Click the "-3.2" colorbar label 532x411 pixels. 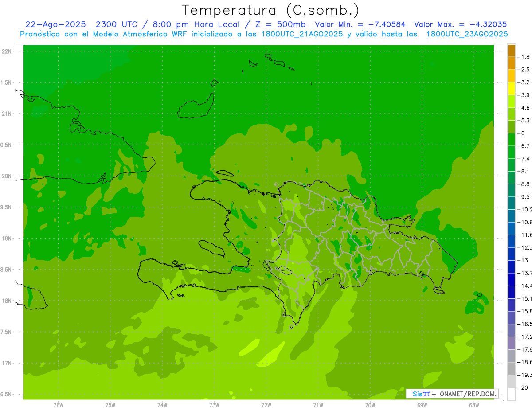click(x=524, y=82)
